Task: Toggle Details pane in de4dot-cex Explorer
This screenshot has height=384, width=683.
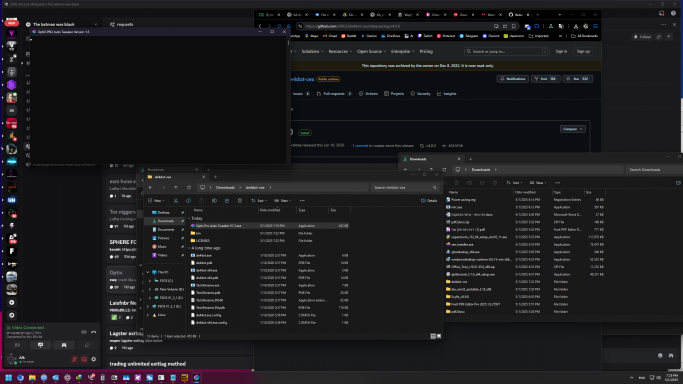Action: click(x=429, y=201)
